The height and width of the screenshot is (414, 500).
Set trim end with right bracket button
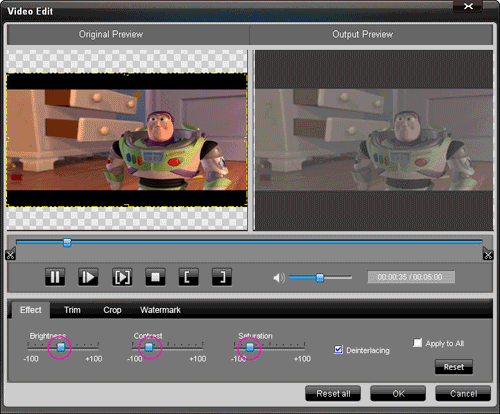222,277
